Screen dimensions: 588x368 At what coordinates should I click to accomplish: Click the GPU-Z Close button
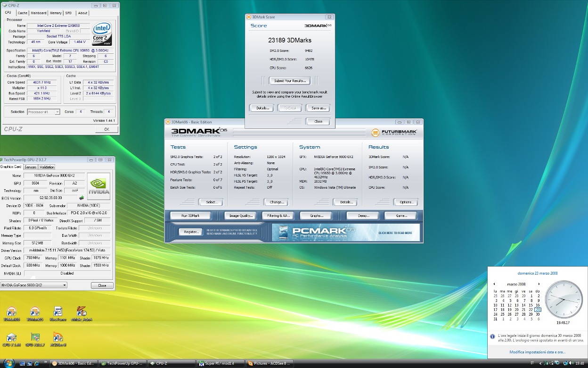[102, 285]
